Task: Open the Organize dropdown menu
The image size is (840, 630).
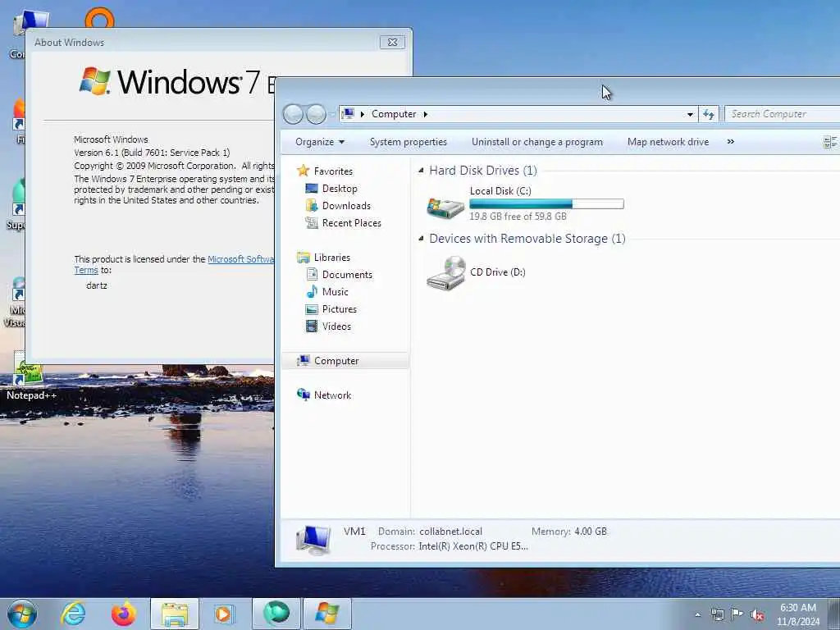Action: (x=320, y=142)
